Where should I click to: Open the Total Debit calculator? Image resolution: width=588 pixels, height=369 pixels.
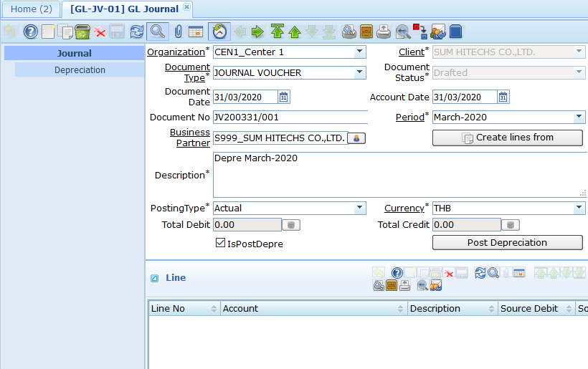tap(291, 225)
